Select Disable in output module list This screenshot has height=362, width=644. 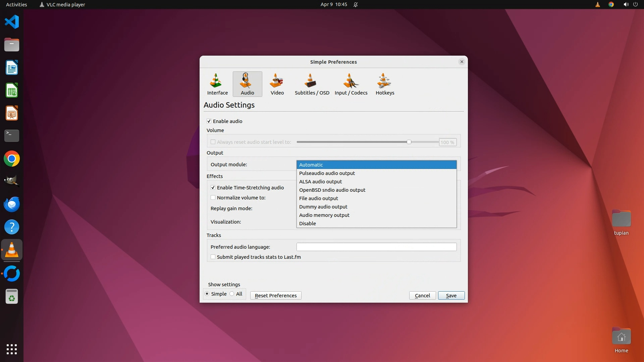307,224
